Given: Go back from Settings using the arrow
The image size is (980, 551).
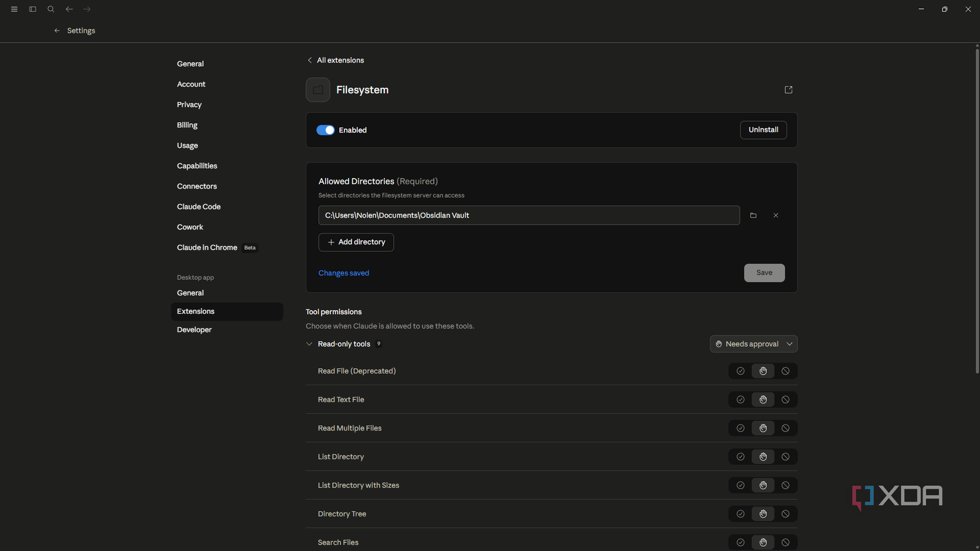Looking at the screenshot, I should pos(57,31).
